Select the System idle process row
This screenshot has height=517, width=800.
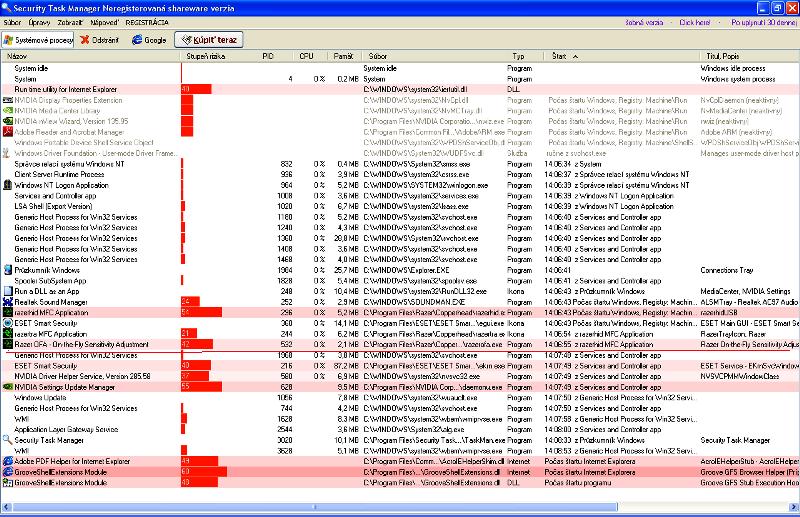[400, 68]
